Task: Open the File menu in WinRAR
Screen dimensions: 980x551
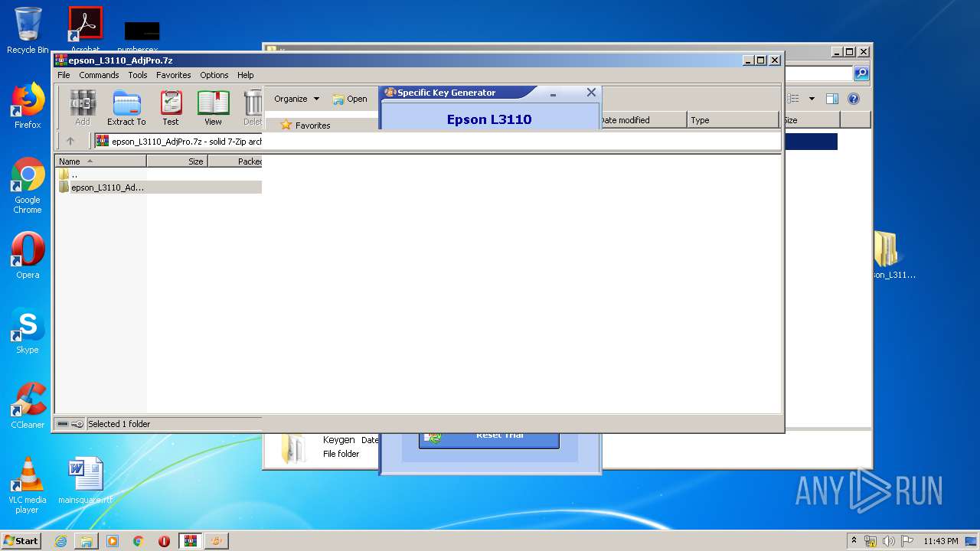Action: [x=64, y=75]
